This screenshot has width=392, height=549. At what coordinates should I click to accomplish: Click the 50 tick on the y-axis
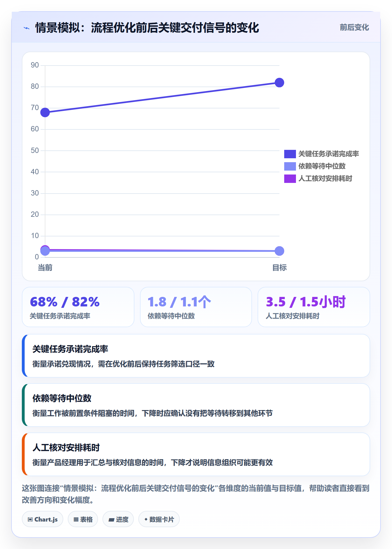pos(35,151)
